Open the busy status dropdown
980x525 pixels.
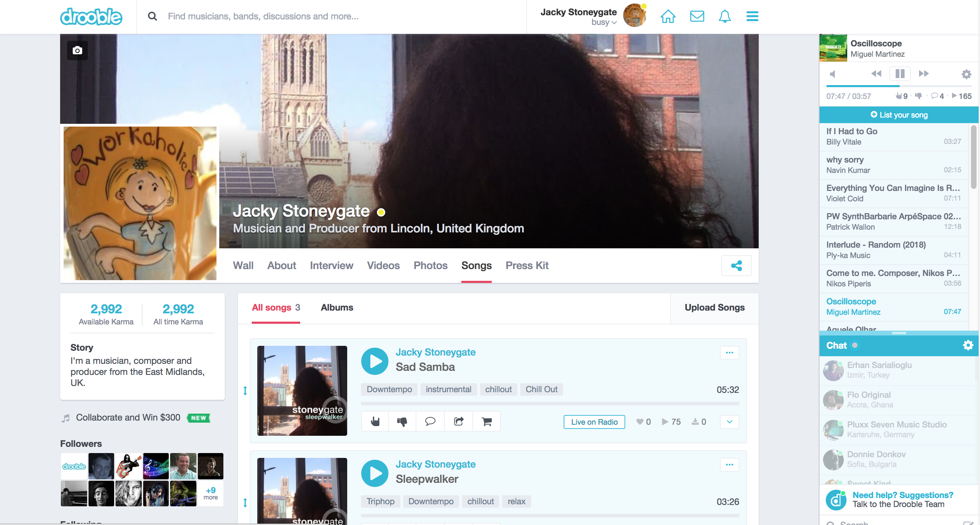[604, 22]
